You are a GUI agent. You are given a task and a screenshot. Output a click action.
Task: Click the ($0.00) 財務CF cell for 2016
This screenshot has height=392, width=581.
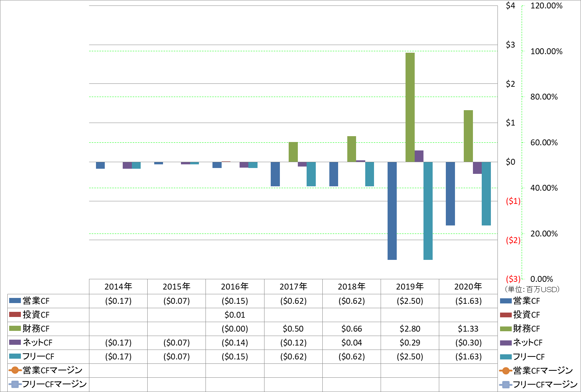coord(235,329)
